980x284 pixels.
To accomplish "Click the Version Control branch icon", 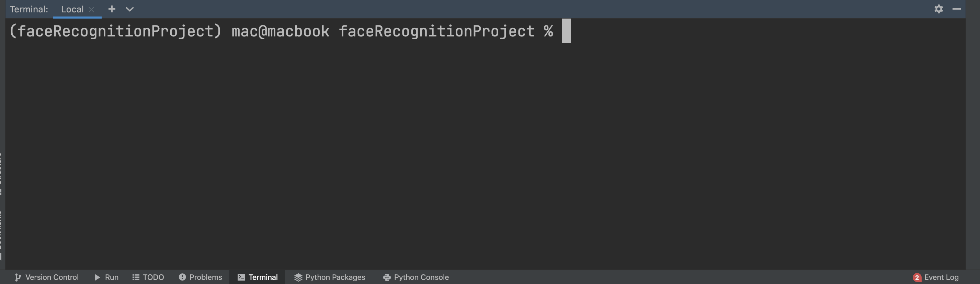I will (18, 277).
